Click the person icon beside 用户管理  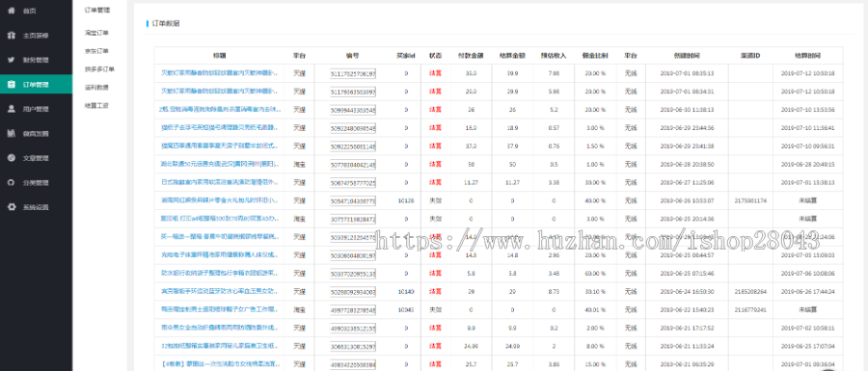(x=11, y=109)
